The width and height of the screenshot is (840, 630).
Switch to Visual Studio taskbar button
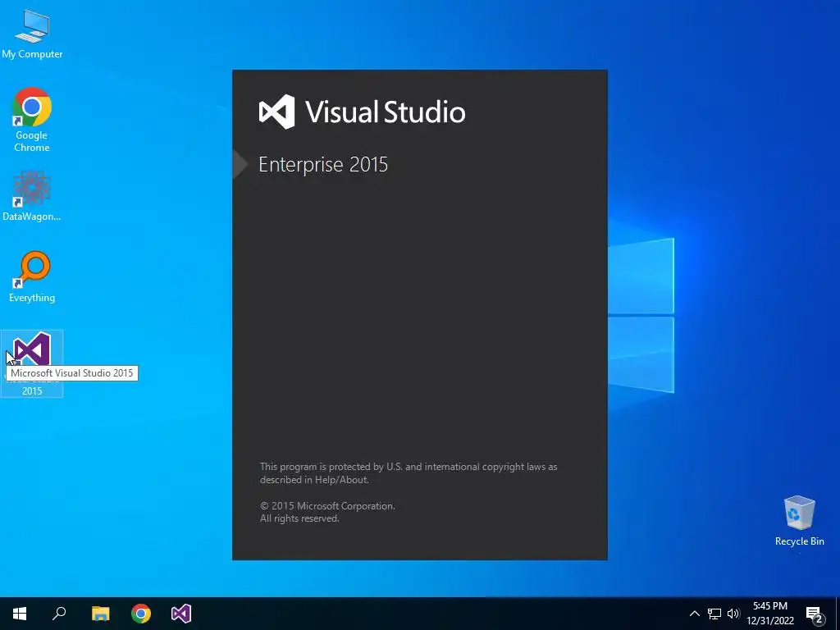pyautogui.click(x=181, y=614)
